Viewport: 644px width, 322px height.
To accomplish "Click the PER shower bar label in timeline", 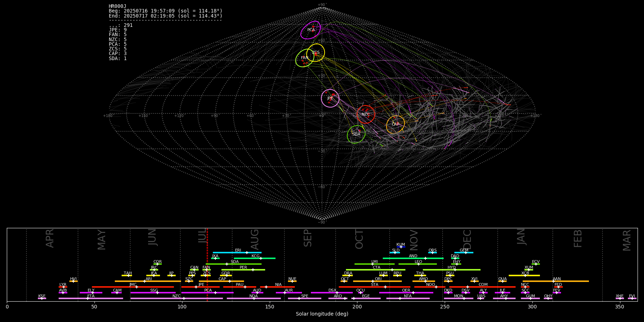I will click(x=243, y=267).
